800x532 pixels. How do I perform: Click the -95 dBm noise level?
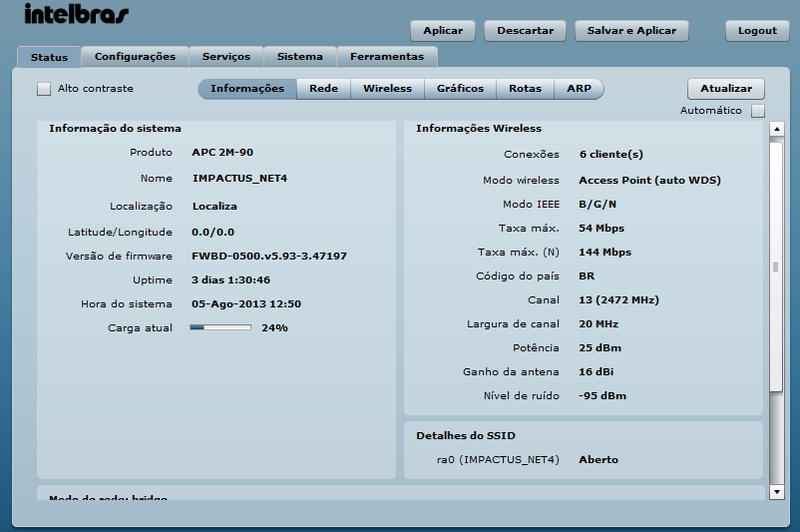point(602,396)
